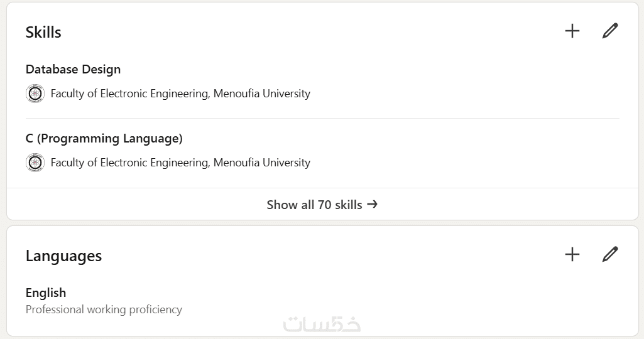Select the Languages section heading
Image resolution: width=644 pixels, height=339 pixels.
[63, 256]
